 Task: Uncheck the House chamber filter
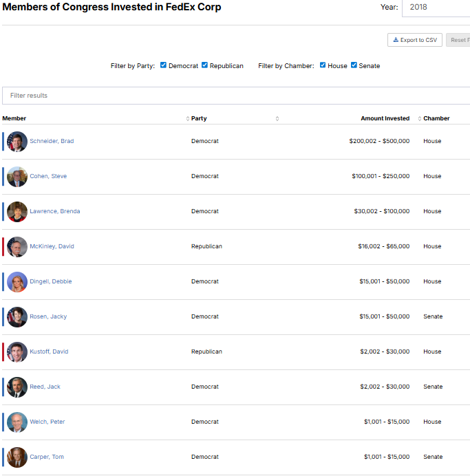(x=323, y=65)
